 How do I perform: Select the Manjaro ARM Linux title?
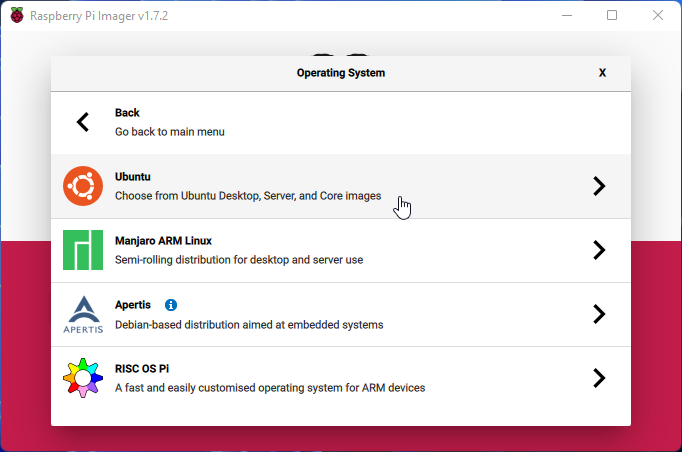coord(163,241)
